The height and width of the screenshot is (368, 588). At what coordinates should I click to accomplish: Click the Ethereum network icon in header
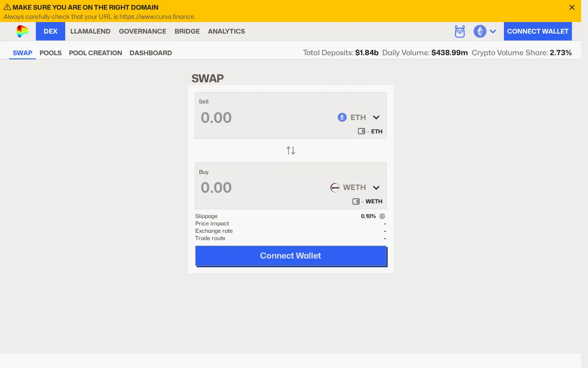(480, 31)
